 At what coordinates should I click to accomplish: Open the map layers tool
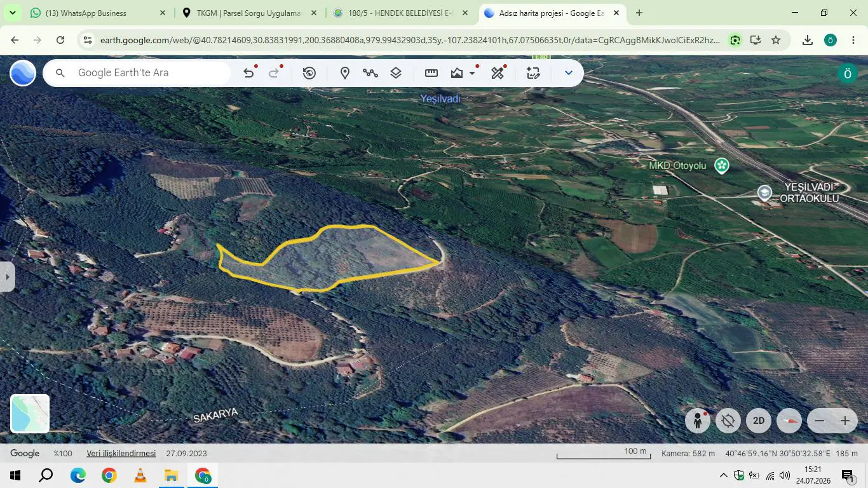(396, 73)
